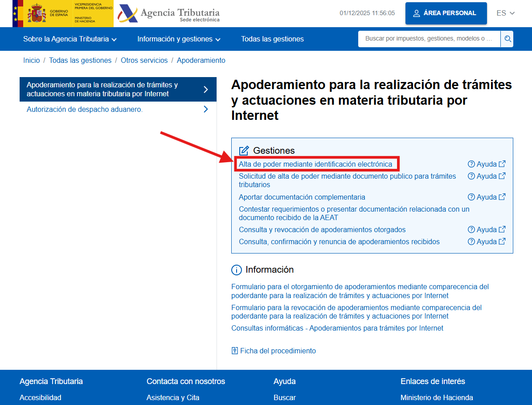Click the Ayuda question mark beside Alta de poder
The image size is (532, 405).
click(471, 164)
